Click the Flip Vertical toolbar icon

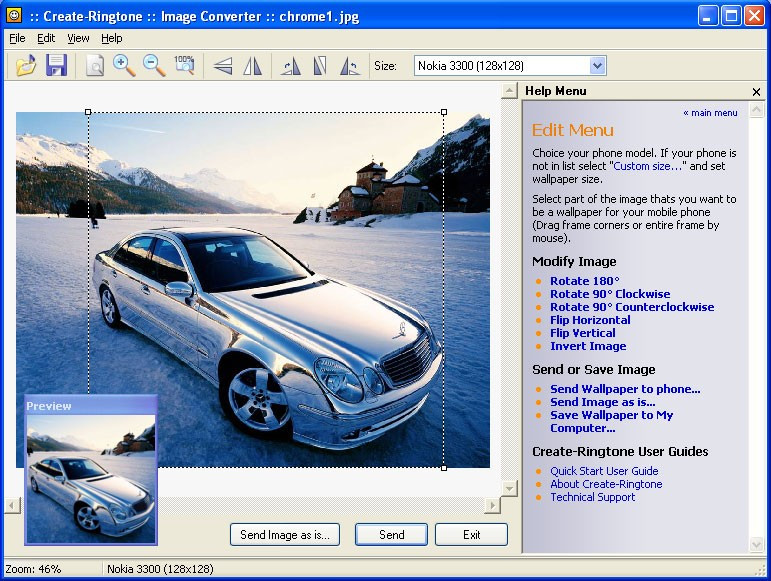223,66
